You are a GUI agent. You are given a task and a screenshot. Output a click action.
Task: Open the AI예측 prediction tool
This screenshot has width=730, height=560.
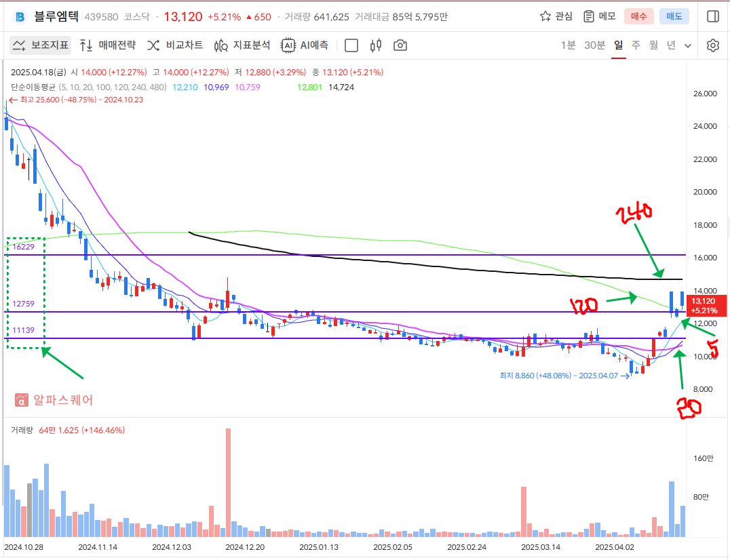pos(305,45)
